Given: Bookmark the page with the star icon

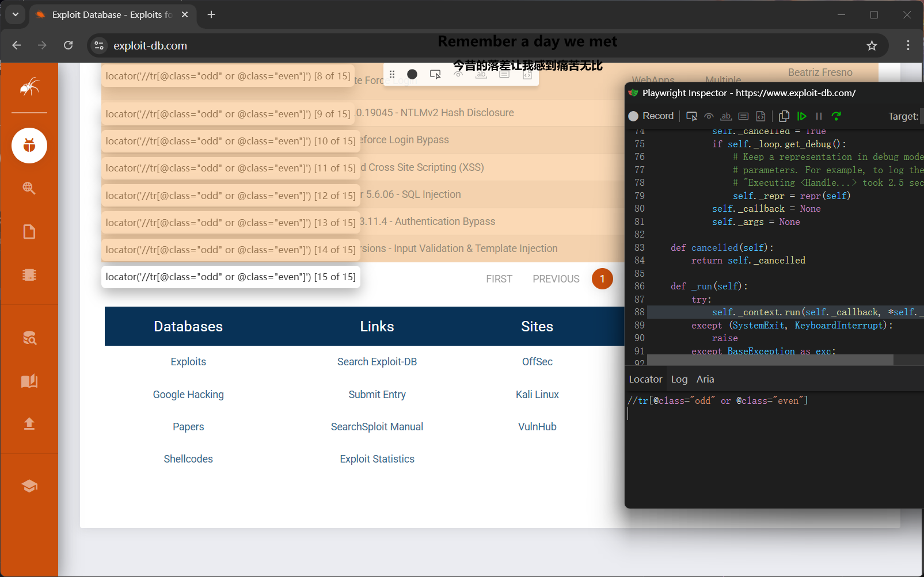Looking at the screenshot, I should pyautogui.click(x=872, y=45).
